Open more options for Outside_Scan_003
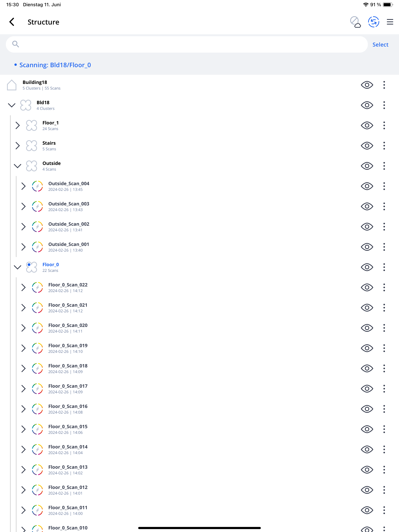The image size is (399, 532). click(x=384, y=206)
